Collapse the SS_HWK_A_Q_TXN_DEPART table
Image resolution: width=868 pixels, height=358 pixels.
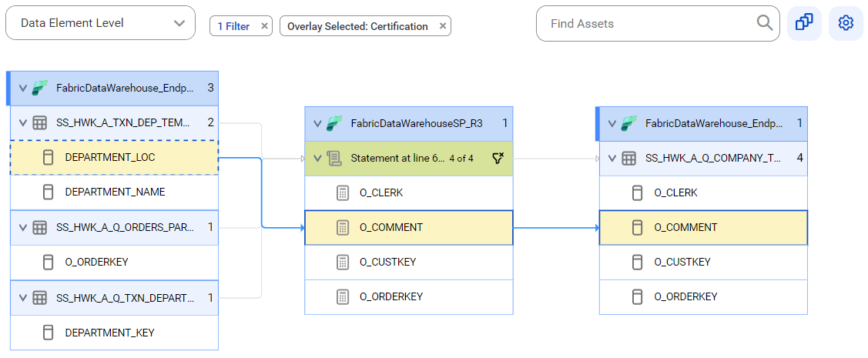[x=22, y=298]
